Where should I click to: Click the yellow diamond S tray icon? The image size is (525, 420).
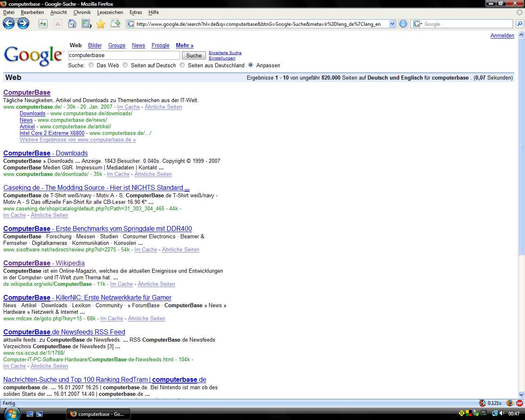(461, 413)
